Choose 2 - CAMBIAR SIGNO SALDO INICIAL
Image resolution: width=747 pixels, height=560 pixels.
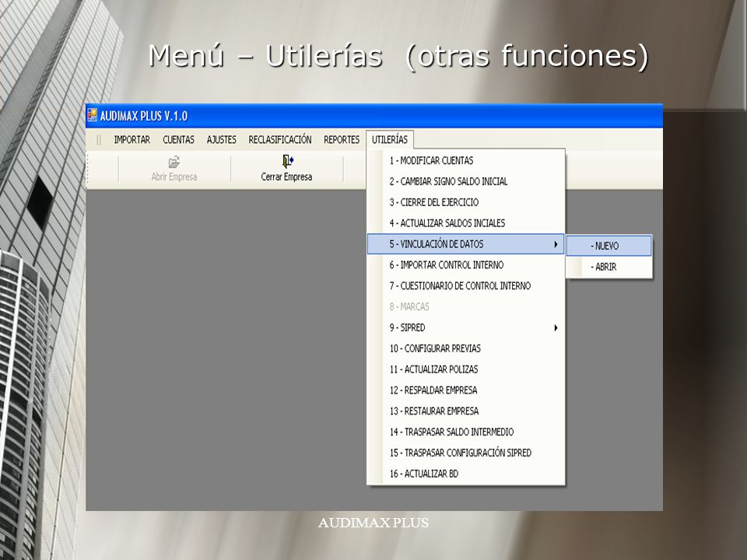(x=466, y=181)
